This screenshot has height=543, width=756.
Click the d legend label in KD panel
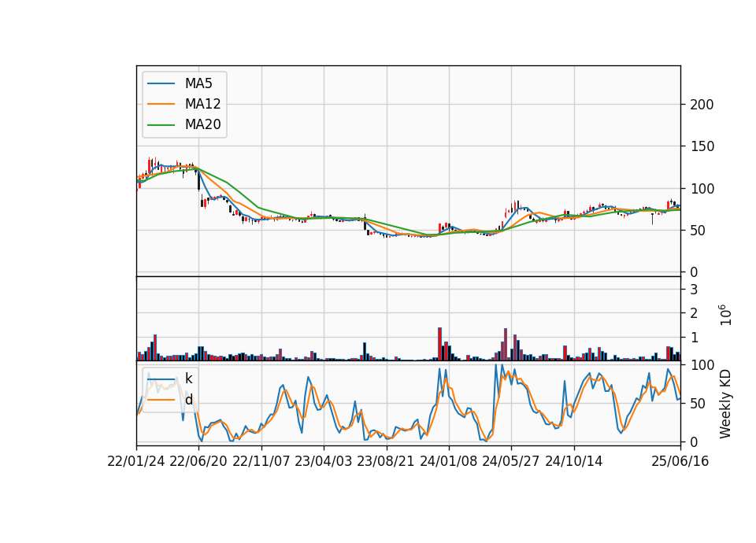coord(188,400)
